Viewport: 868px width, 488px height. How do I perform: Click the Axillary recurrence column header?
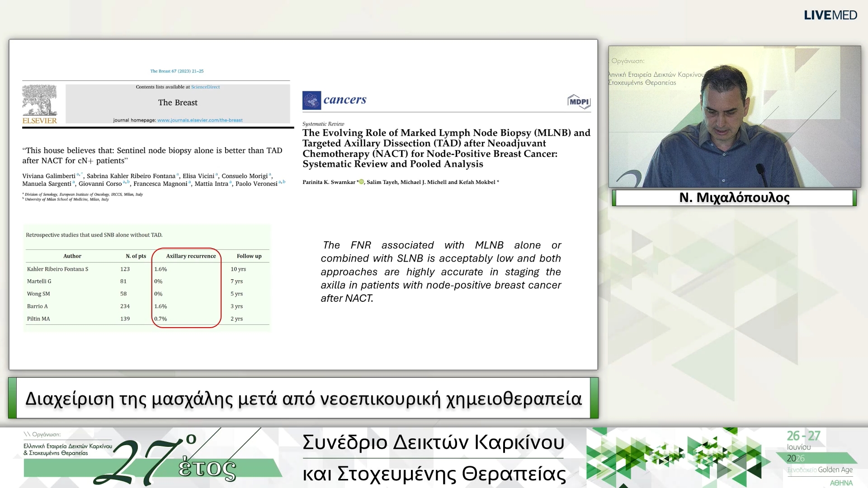tap(191, 256)
